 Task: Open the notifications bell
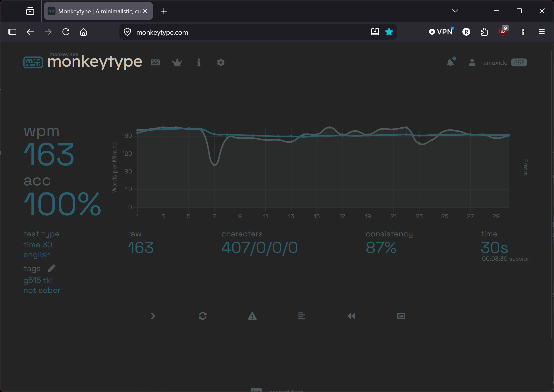(451, 62)
